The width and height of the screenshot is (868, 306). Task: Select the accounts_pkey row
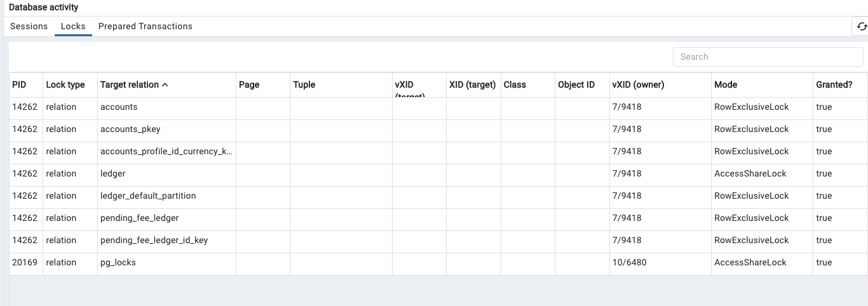coord(130,130)
